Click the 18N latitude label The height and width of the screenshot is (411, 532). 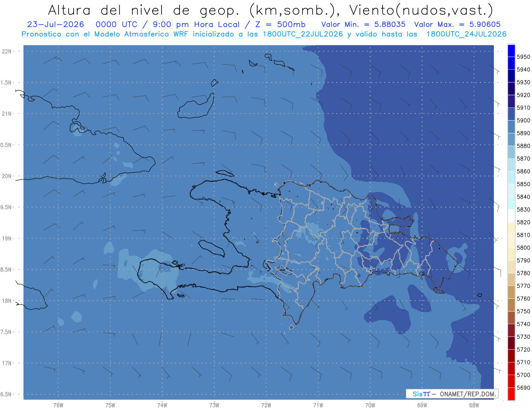(x=7, y=301)
